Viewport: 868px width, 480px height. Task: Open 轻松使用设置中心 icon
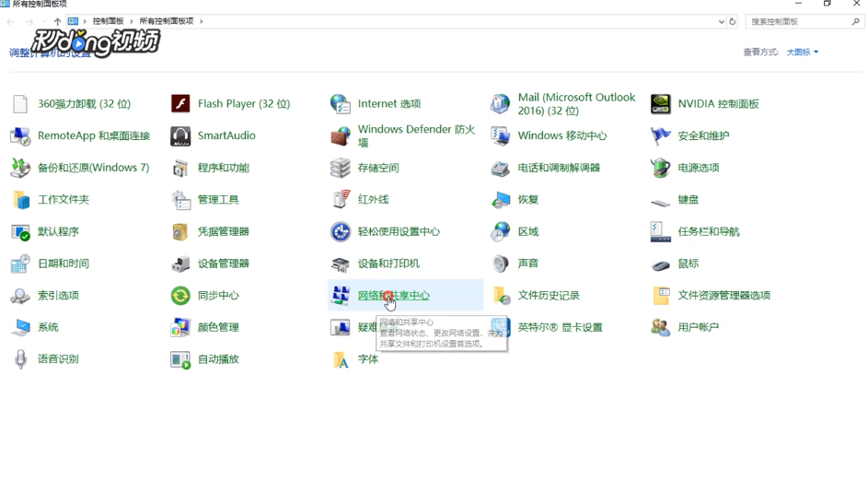(x=341, y=231)
